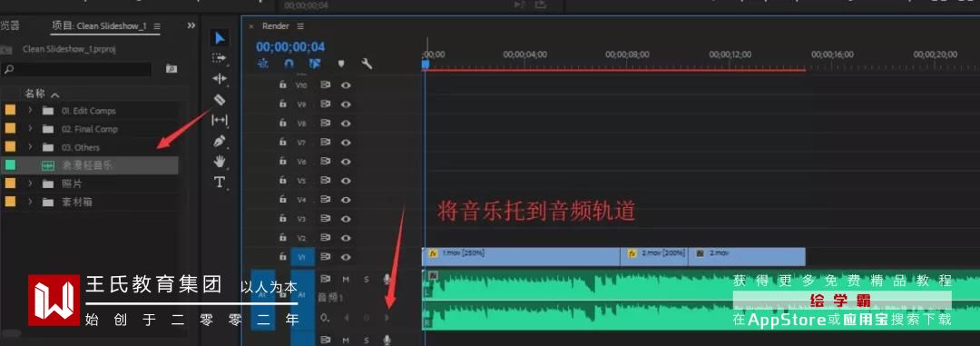Hide track V6 with eye icon
980x346 pixels.
pyautogui.click(x=346, y=162)
